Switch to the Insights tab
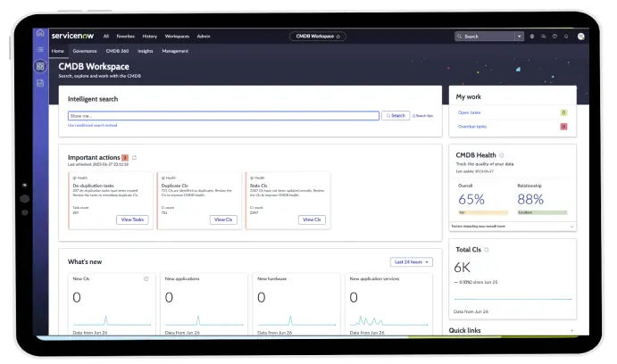The image size is (617, 364). [x=146, y=51]
